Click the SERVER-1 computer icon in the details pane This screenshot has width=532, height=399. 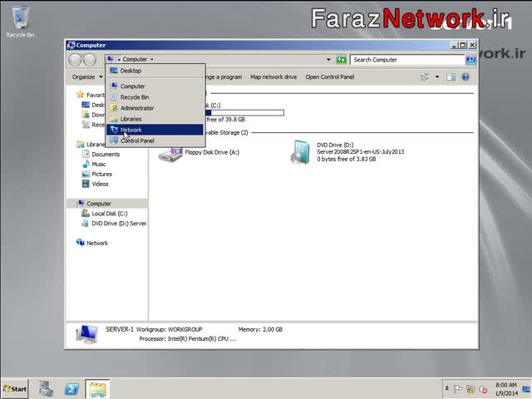87,334
